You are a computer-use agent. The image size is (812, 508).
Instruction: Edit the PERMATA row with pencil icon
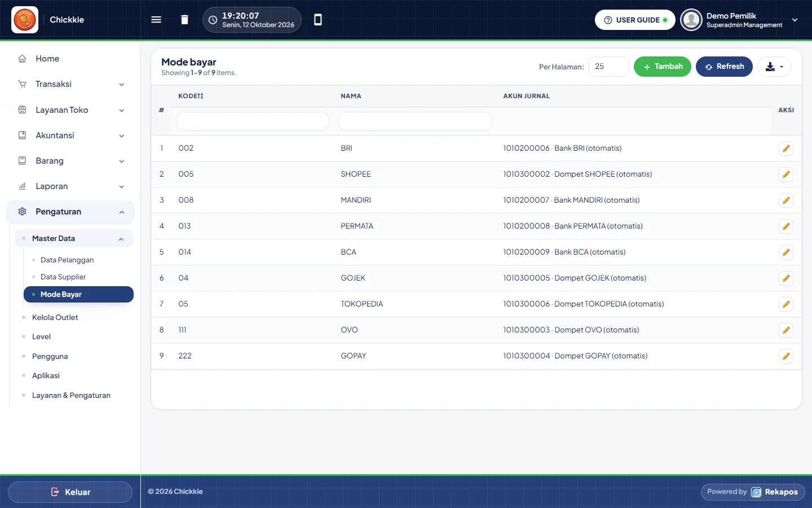click(x=786, y=226)
